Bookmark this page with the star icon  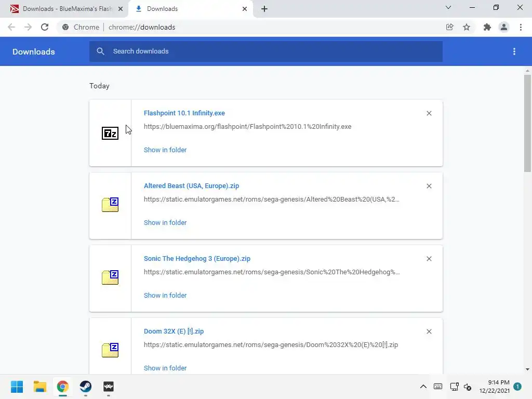coord(467,27)
